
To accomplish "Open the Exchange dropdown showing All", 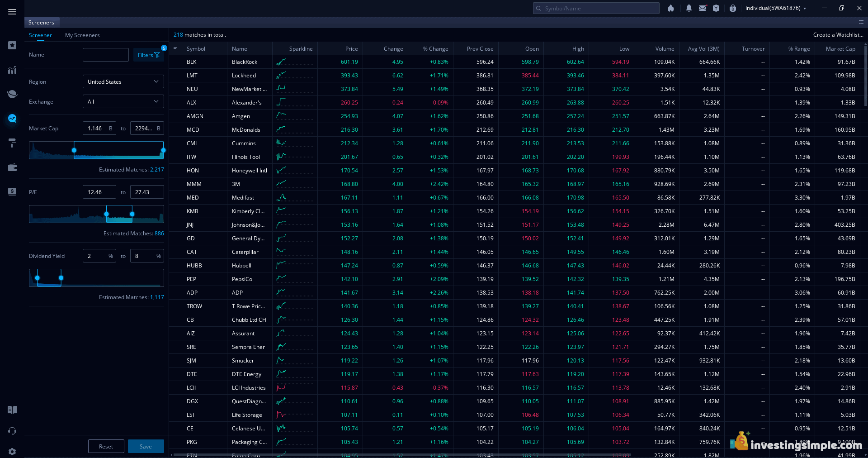I will [x=123, y=101].
